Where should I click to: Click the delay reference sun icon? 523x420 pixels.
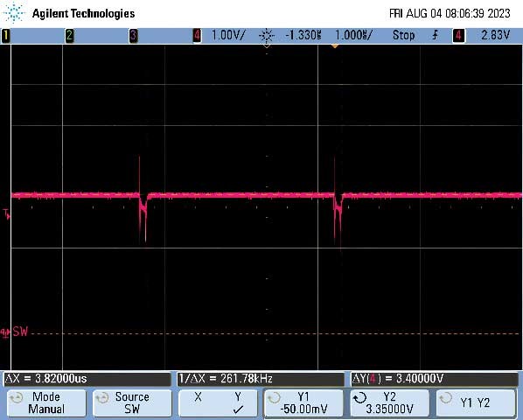click(267, 35)
